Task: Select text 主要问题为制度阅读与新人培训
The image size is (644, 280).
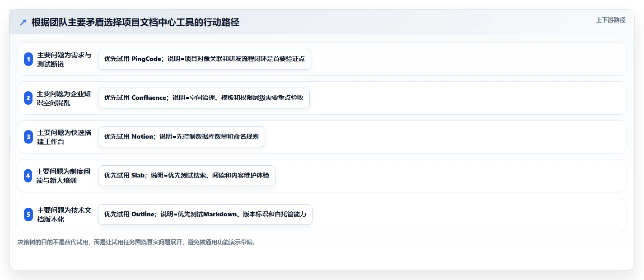Action: [64, 176]
